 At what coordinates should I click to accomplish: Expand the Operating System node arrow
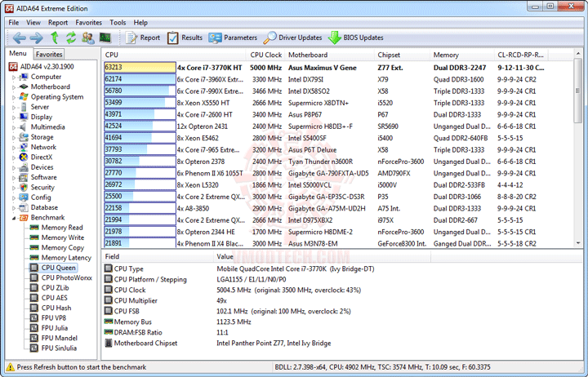(x=14, y=97)
